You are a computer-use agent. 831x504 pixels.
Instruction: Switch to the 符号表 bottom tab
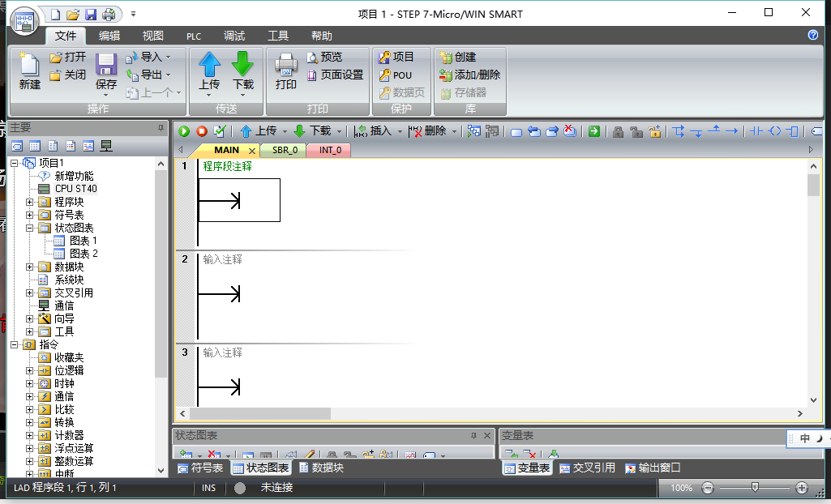click(x=200, y=468)
